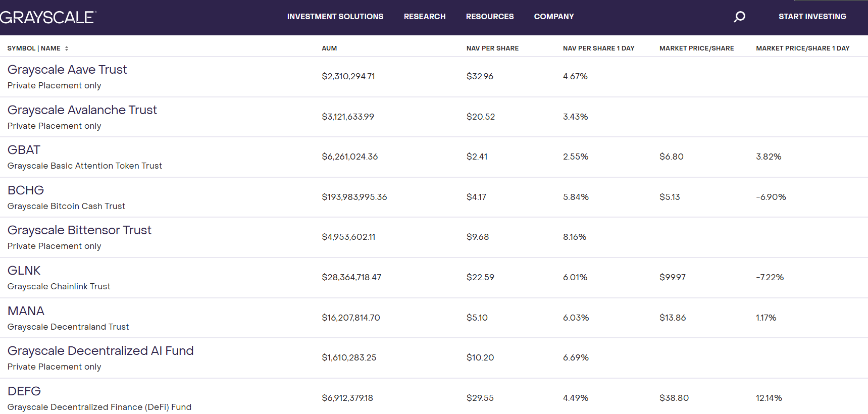Open the Research menu
This screenshot has width=868, height=414.
425,17
